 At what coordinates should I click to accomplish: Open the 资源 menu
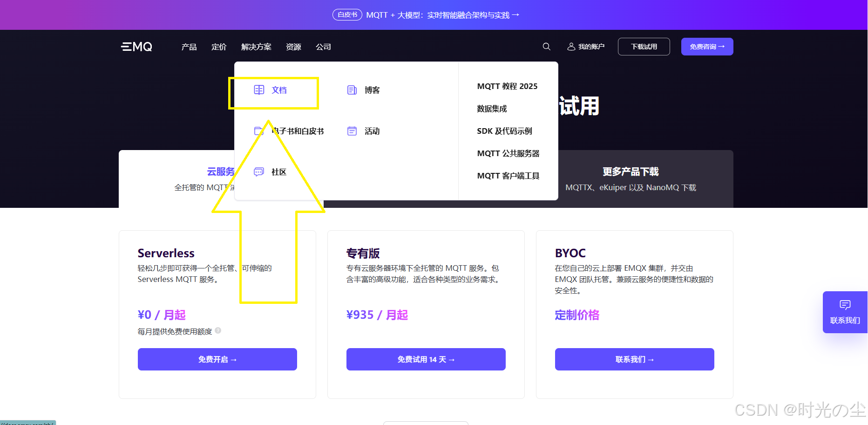(293, 47)
